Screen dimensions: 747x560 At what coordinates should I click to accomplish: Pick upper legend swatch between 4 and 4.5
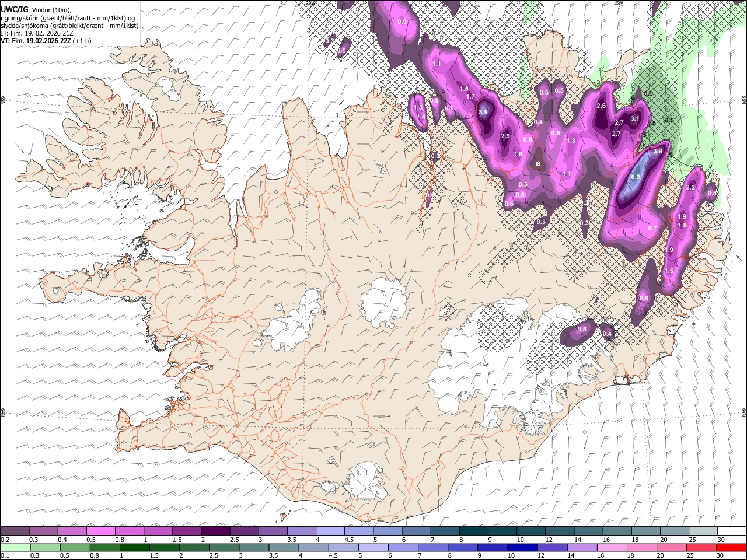coord(330,531)
